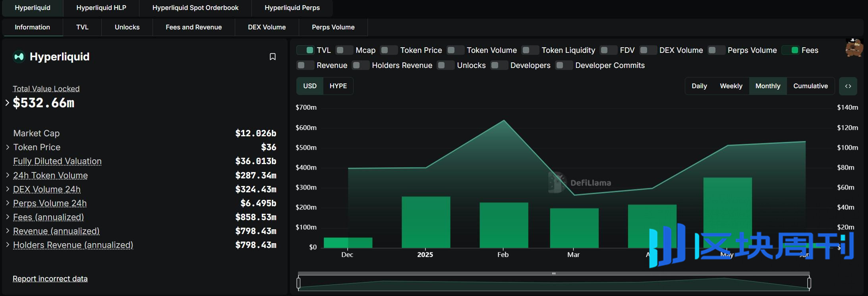Enable the Developer Commits series
The width and height of the screenshot is (868, 296).
[564, 66]
